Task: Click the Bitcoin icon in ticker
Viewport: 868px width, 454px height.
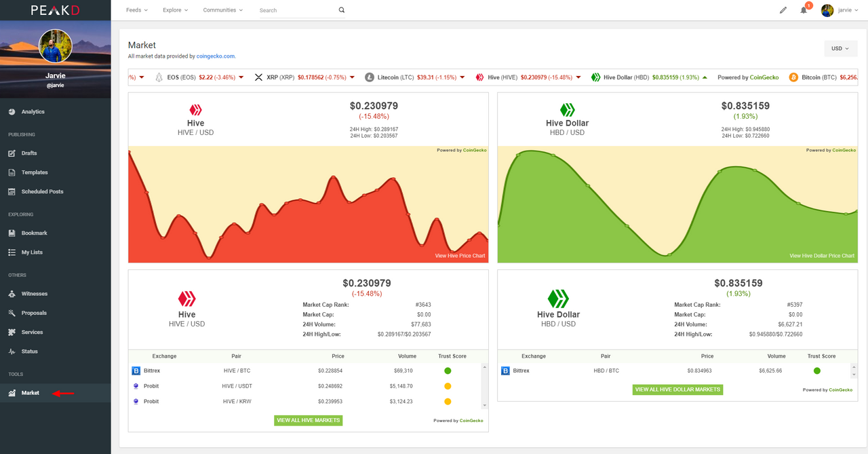Action: click(x=793, y=77)
